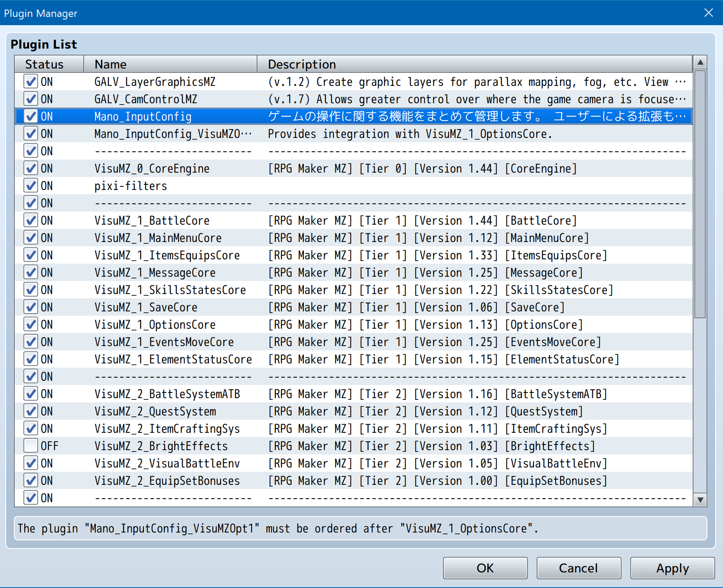Uncheck the VisuMZ_1_MainMenuCore checkbox
Viewport: 723px width, 588px height.
(x=31, y=238)
